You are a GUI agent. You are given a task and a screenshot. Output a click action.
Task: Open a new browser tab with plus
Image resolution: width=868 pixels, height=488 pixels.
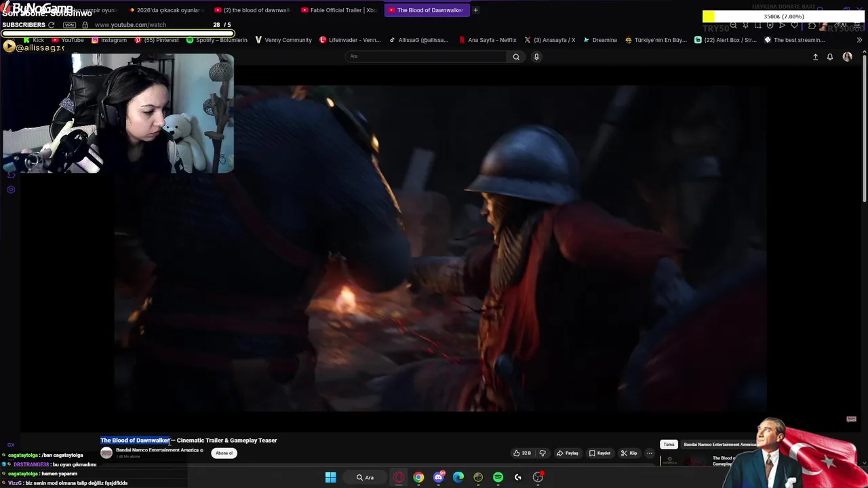(475, 10)
